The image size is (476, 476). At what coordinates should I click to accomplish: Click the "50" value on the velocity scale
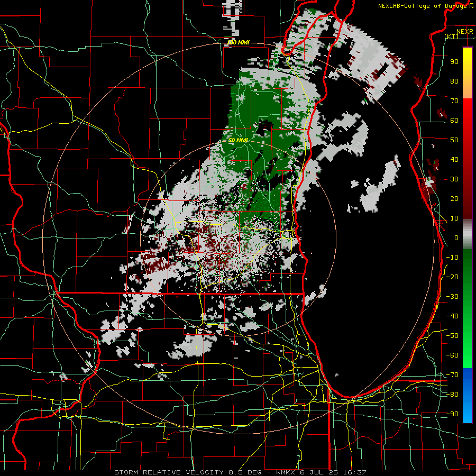click(454, 140)
